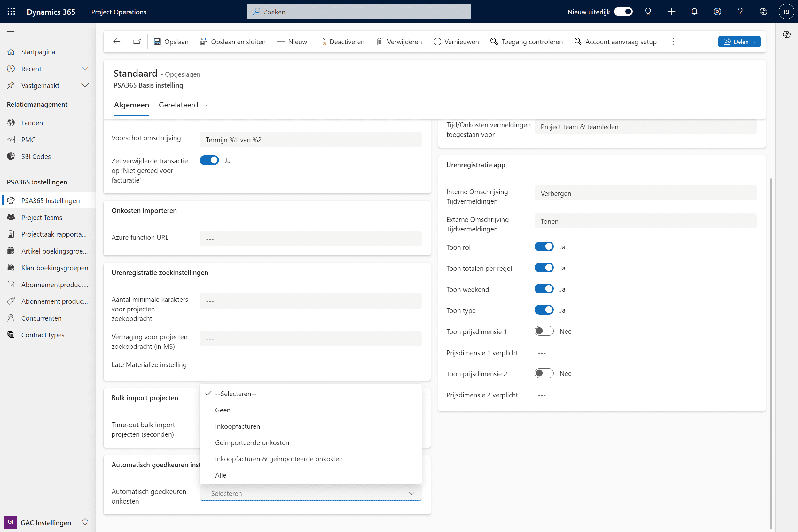The height and width of the screenshot is (532, 798).
Task: Select PSA365 Instellingen sidebar item
Action: 48,200
